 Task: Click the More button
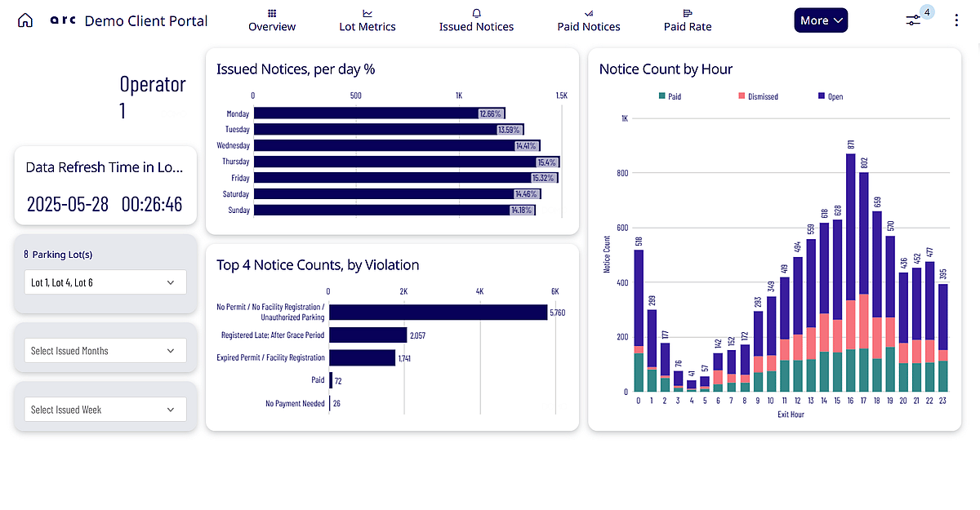821,21
